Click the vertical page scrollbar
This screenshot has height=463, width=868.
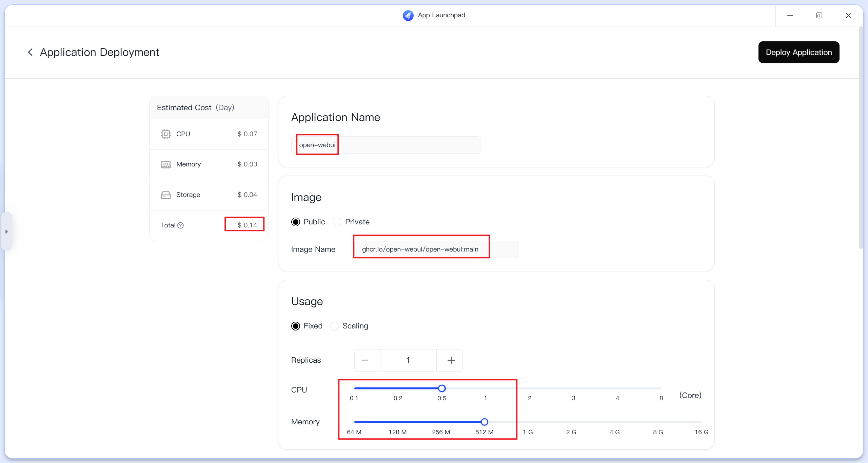(861, 138)
